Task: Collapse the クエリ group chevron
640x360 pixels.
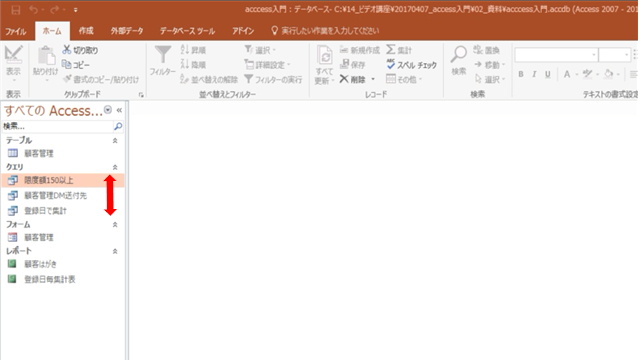Action: pyautogui.click(x=115, y=167)
